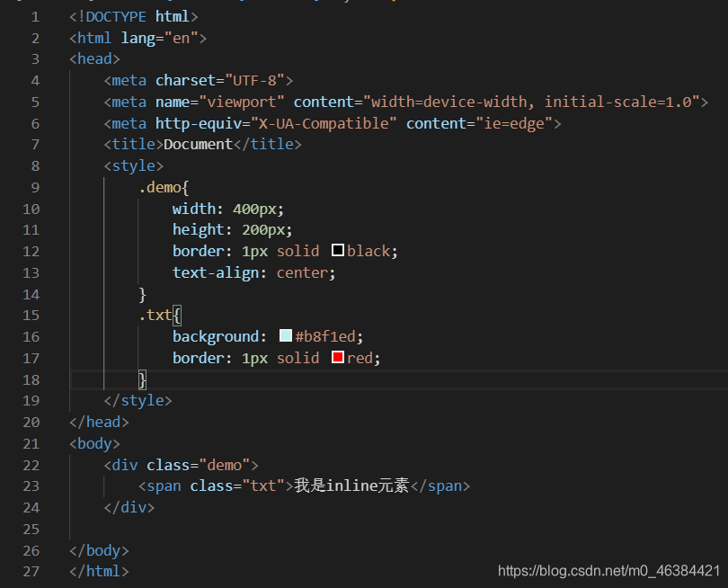Screen dimensions: 728x588
Task: Click the blog.csdn.net watermark URL
Action: tap(608, 570)
